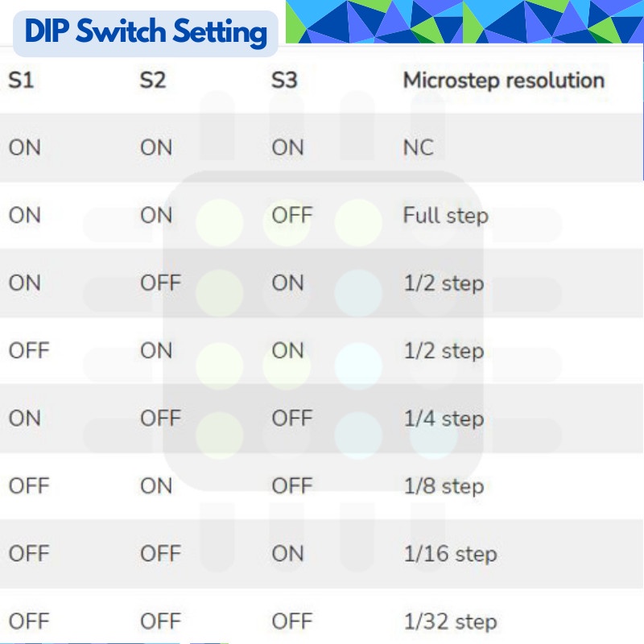Image resolution: width=644 pixels, height=644 pixels.
Task: Select the NC resolution cell
Action: (419, 148)
